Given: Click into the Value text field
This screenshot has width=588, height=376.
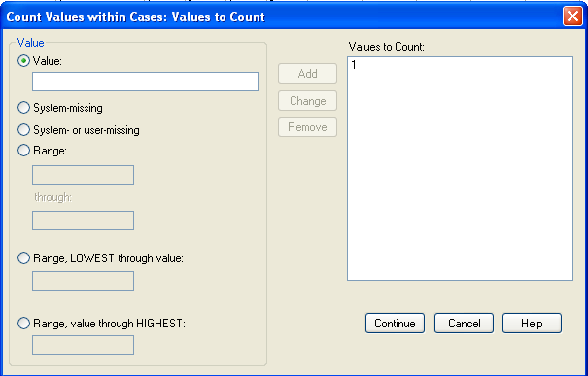Looking at the screenshot, I should 145,82.
